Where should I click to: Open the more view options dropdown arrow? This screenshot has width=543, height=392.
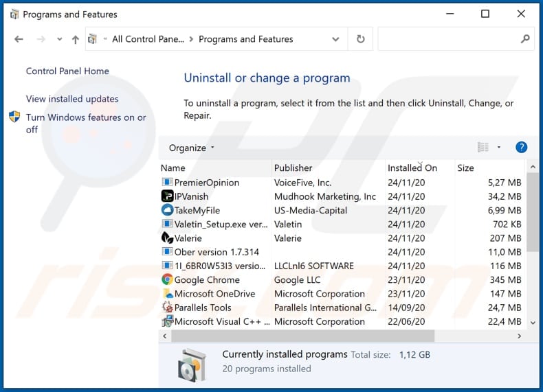point(499,148)
